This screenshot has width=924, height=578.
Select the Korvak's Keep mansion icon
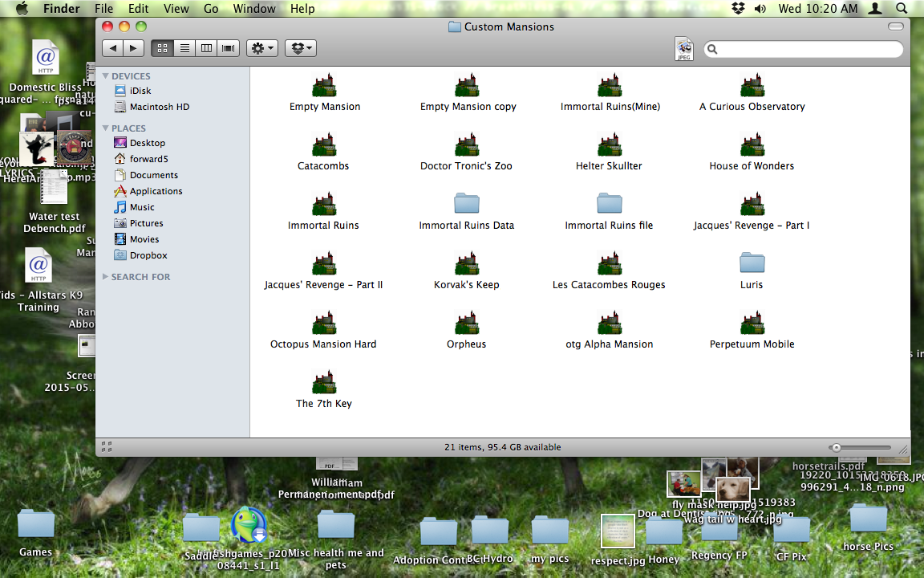click(x=466, y=263)
